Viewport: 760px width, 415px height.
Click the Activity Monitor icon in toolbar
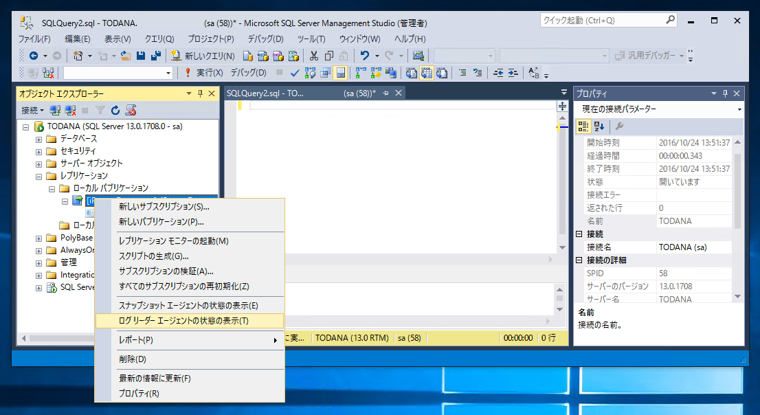tap(418, 56)
